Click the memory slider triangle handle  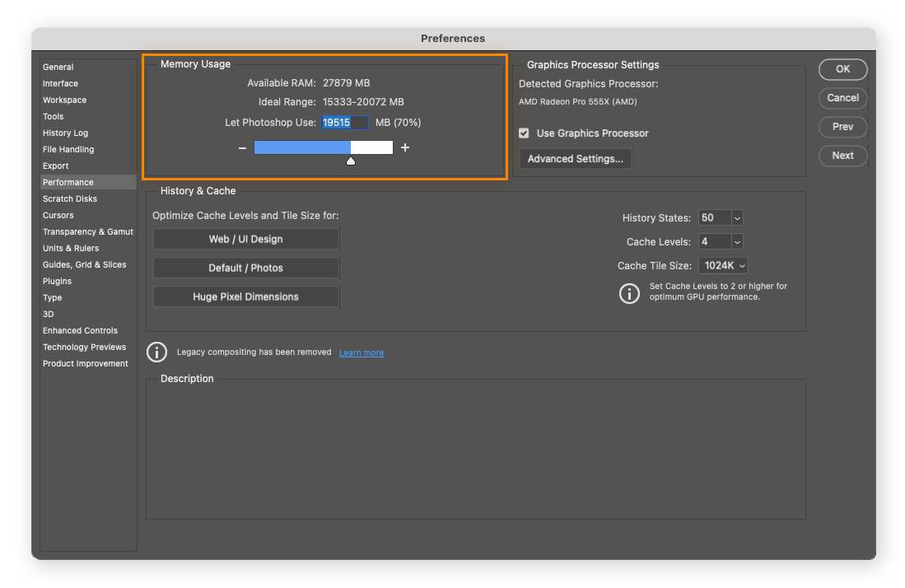coord(351,161)
